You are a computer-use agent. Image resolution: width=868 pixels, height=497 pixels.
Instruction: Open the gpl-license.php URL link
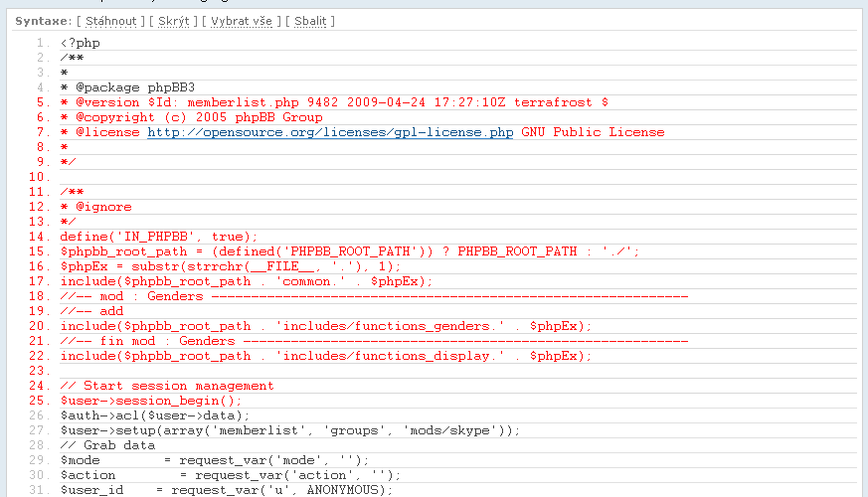coord(330,132)
